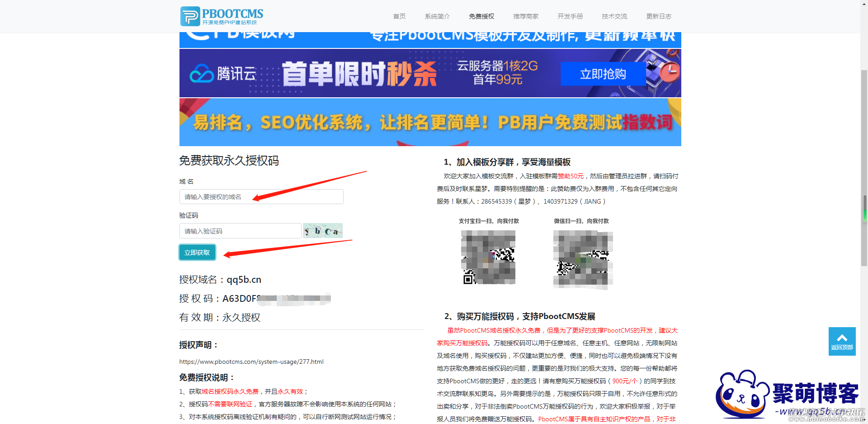Click the 授权域名:qq5b.cn text
Image resolution: width=868 pixels, height=424 pixels.
(x=220, y=280)
